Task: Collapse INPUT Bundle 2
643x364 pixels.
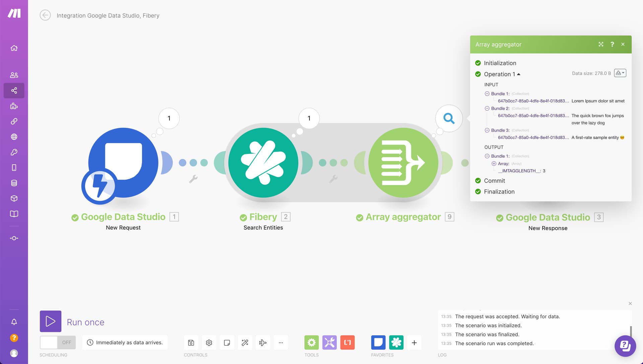Action: point(487,108)
